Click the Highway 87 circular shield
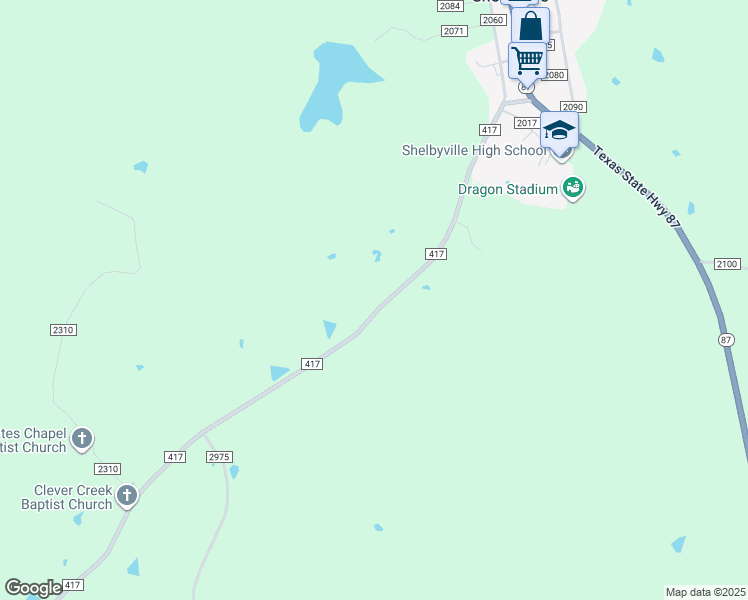The height and width of the screenshot is (600, 748). click(x=726, y=340)
